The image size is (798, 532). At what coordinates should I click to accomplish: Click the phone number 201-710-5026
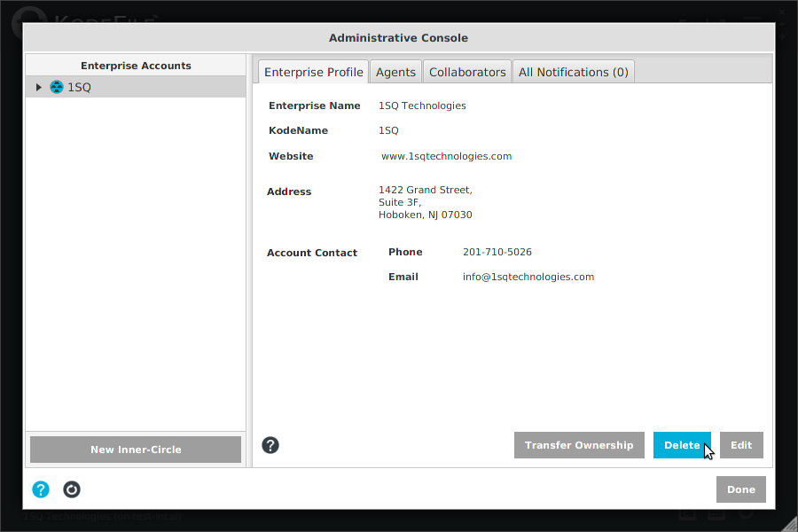(x=497, y=252)
